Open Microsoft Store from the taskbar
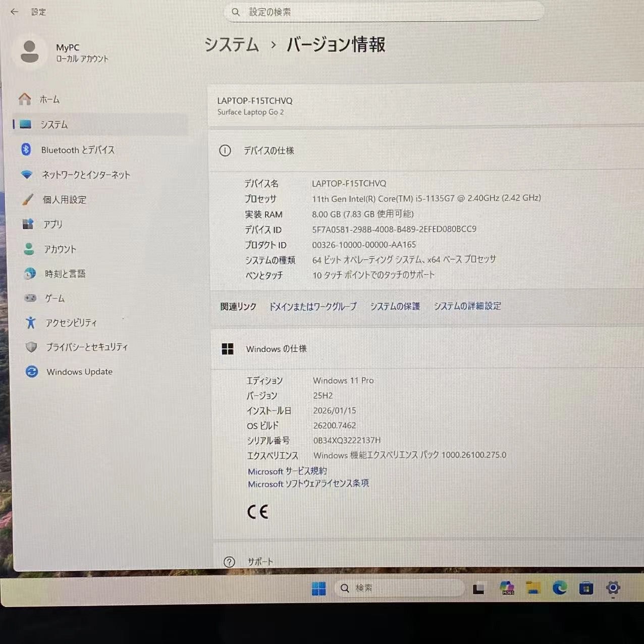The height and width of the screenshot is (644, 644). tap(586, 588)
